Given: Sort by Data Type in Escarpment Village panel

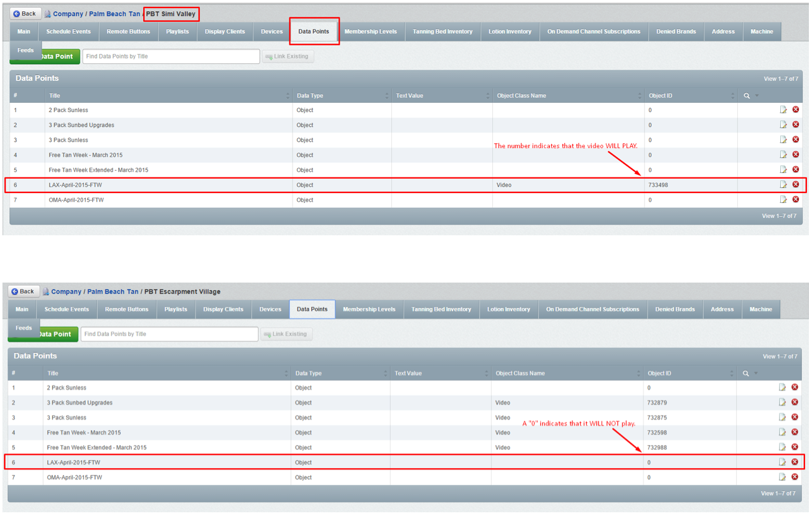Looking at the screenshot, I should (x=341, y=373).
